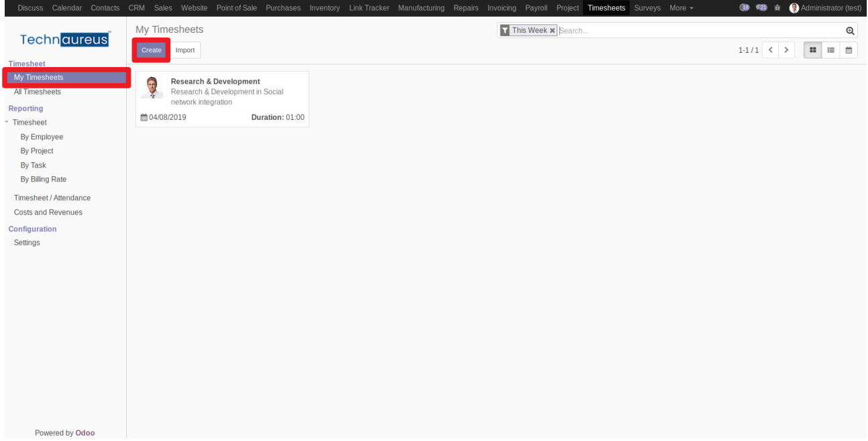Image resolution: width=868 pixels, height=441 pixels.
Task: Open Sales app
Action: (x=163, y=8)
